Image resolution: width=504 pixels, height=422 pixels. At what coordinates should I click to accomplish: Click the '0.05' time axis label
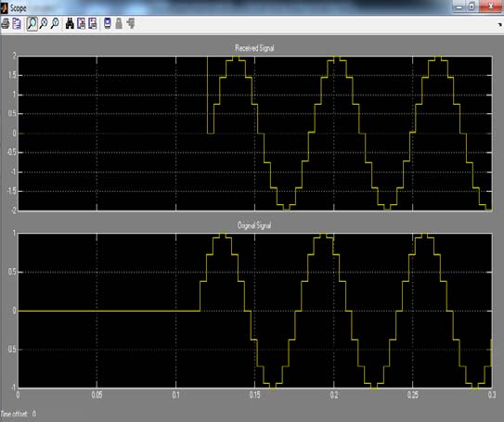97,395
